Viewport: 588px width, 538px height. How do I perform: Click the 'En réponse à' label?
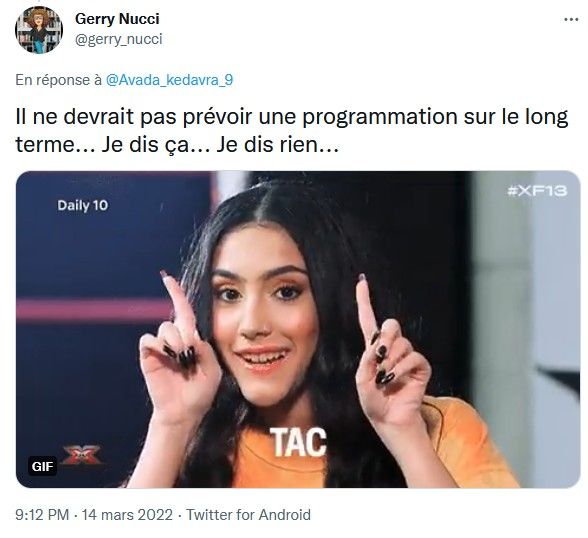tap(59, 80)
